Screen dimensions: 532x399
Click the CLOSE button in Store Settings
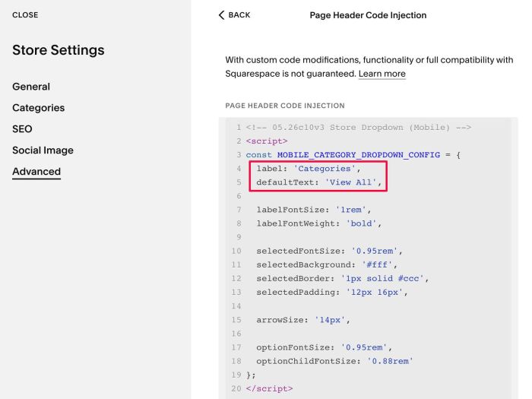pos(25,15)
